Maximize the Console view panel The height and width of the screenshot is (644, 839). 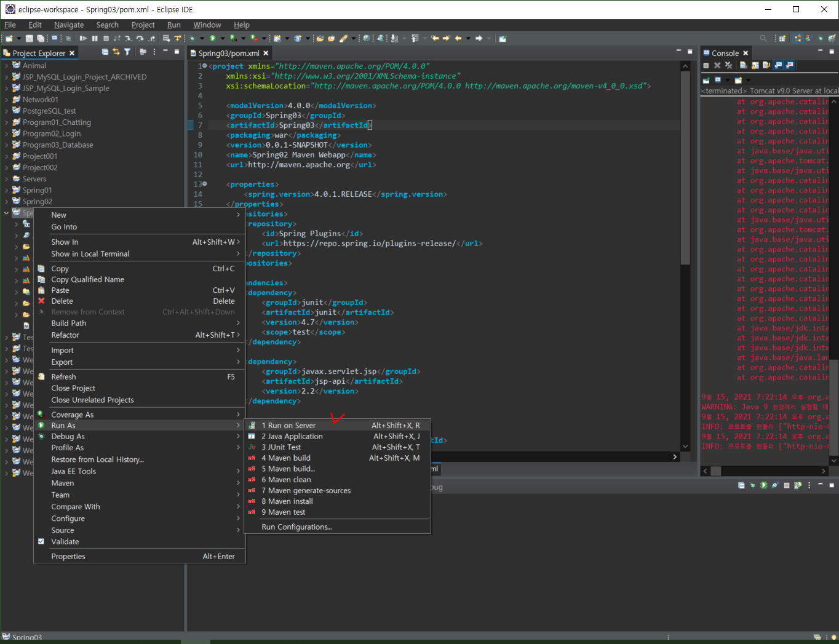click(x=832, y=51)
